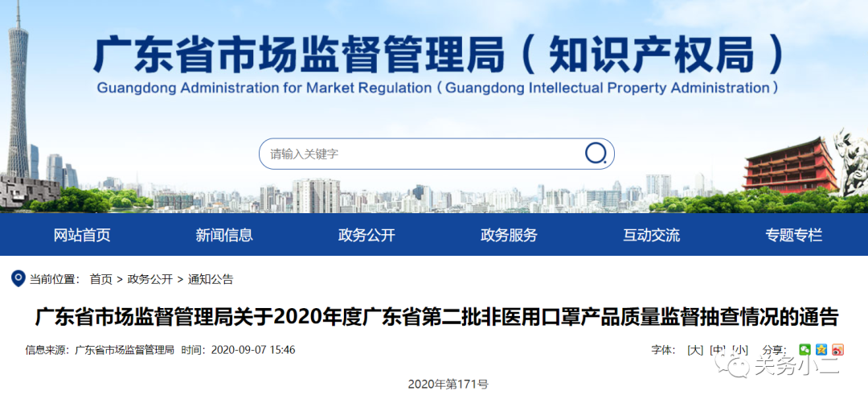Share article via Weibo icon
The width and height of the screenshot is (868, 403).
tap(837, 350)
